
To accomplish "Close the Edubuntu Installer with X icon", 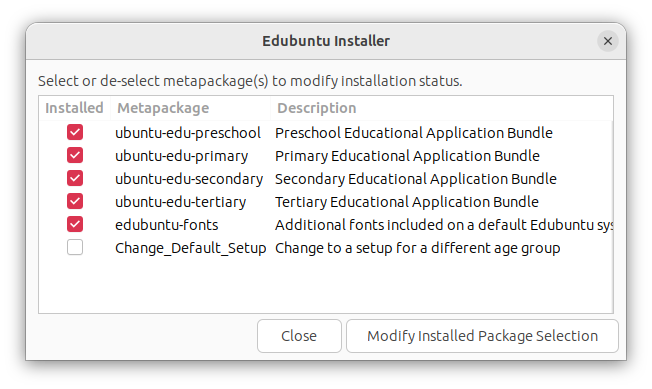I will 608,41.
